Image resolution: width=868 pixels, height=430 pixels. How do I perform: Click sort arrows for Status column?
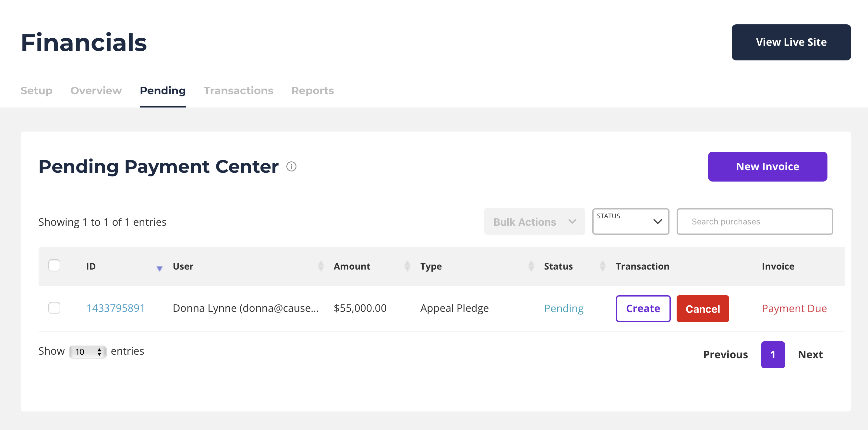tap(602, 266)
